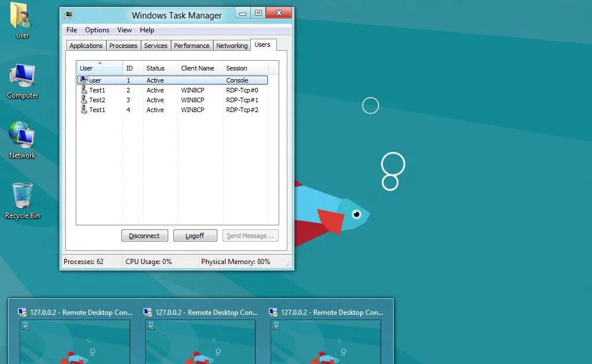Open the first Remote Desktop preview thumbnail
Viewport: 592px width, 364px height.
pos(75,341)
